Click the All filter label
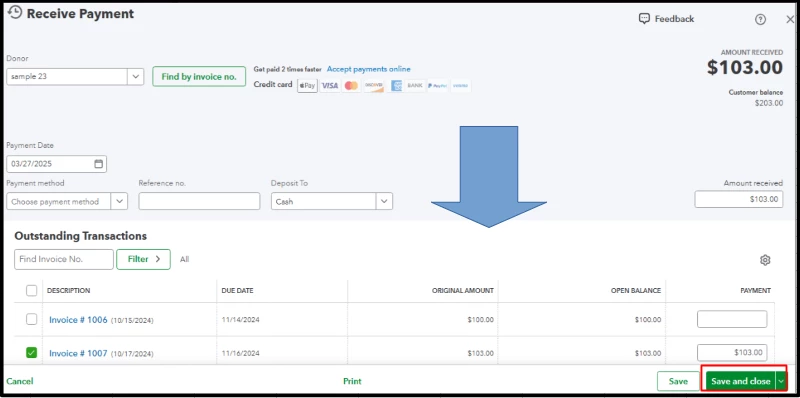 click(184, 259)
